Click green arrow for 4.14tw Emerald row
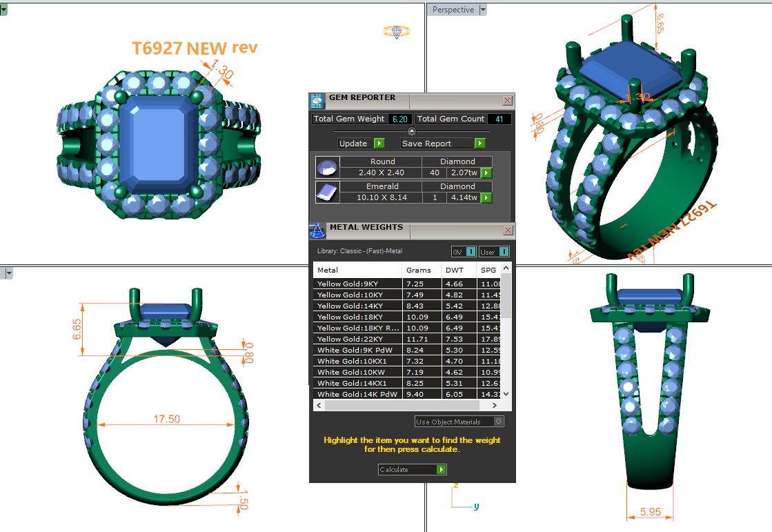This screenshot has height=532, width=772. click(486, 198)
